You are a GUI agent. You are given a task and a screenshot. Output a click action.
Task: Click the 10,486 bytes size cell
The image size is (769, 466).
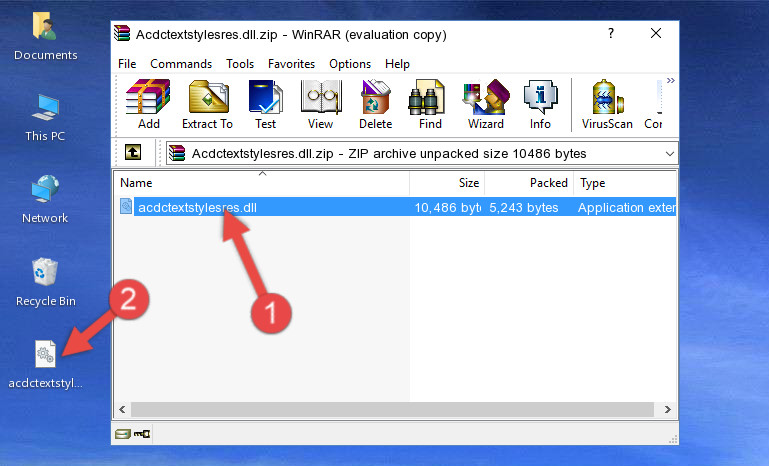click(447, 207)
